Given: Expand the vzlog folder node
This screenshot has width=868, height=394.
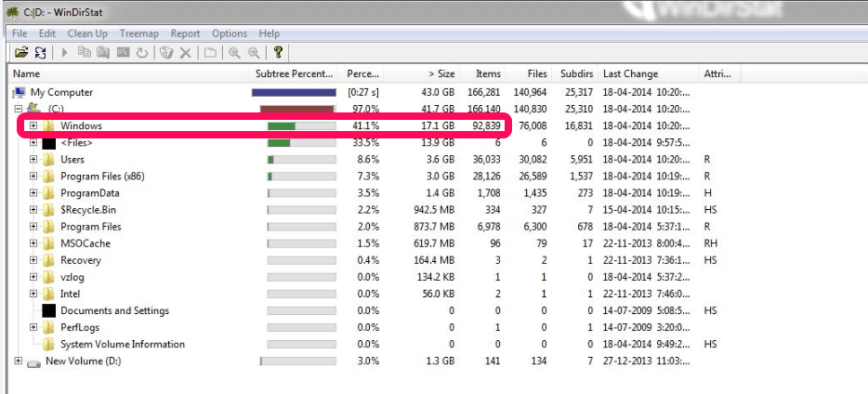Looking at the screenshot, I should click(x=33, y=277).
